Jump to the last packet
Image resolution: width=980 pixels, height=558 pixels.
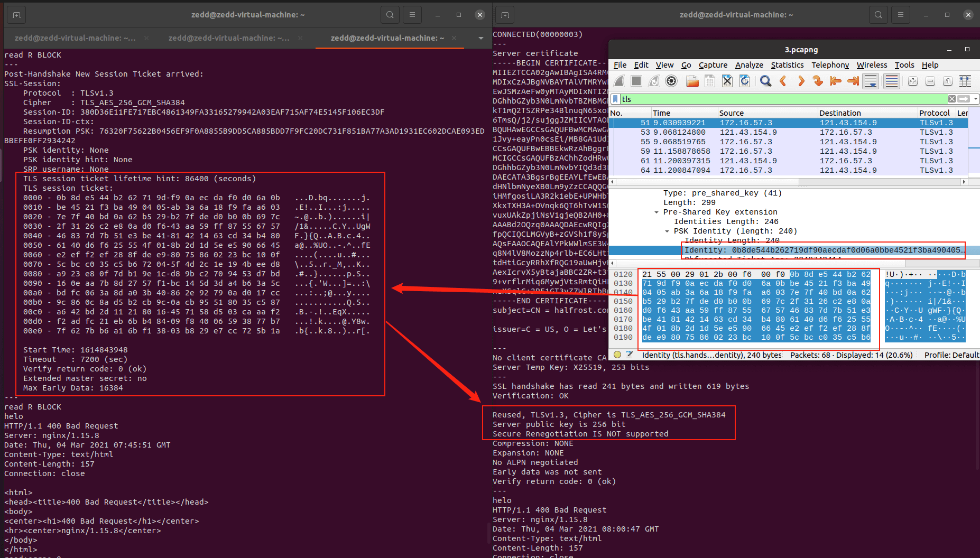[x=853, y=81]
